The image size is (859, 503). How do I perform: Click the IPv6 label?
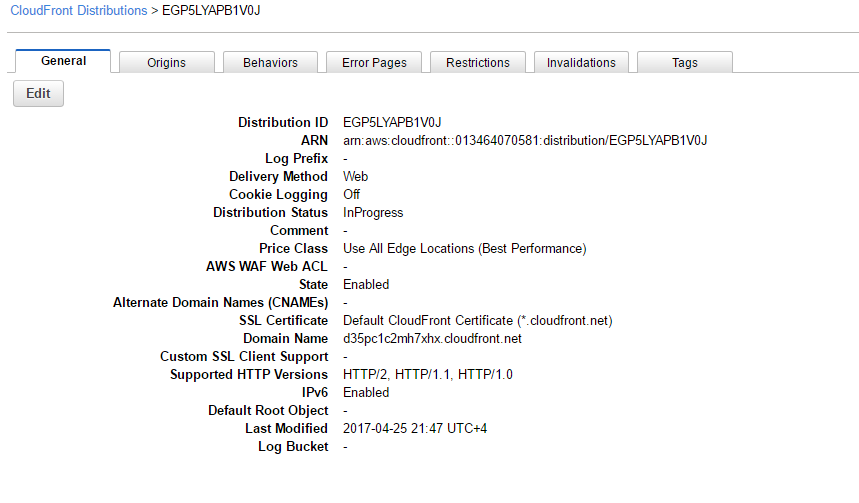tap(315, 392)
